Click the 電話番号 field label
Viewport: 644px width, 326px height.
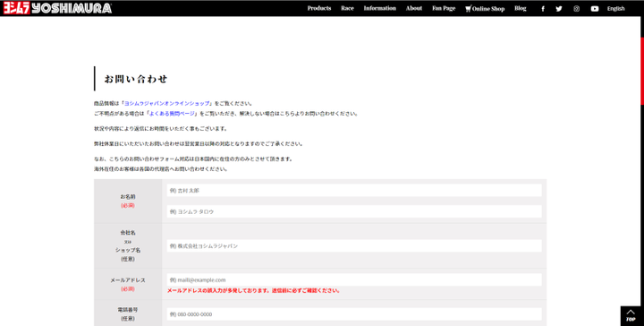click(128, 310)
